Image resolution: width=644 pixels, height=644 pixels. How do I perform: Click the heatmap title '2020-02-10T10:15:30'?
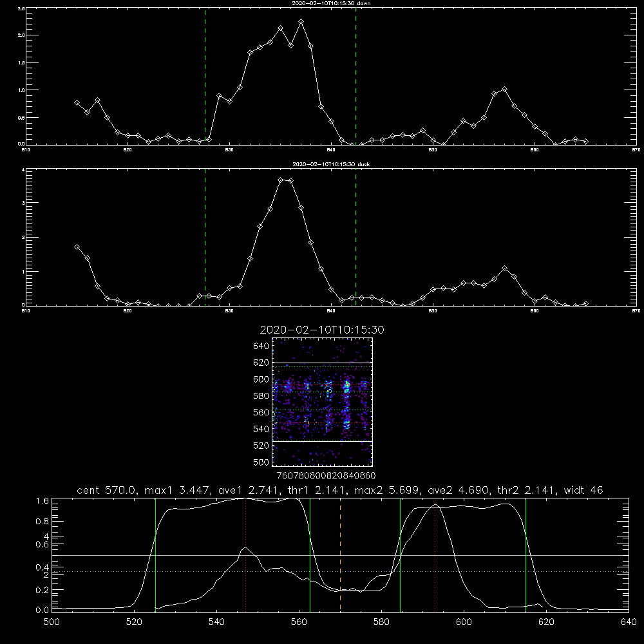click(x=322, y=330)
